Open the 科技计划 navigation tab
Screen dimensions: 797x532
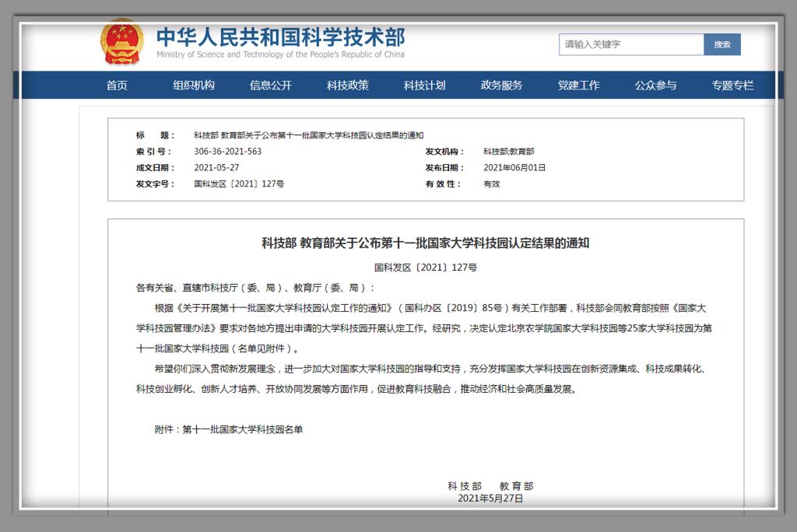coord(424,86)
